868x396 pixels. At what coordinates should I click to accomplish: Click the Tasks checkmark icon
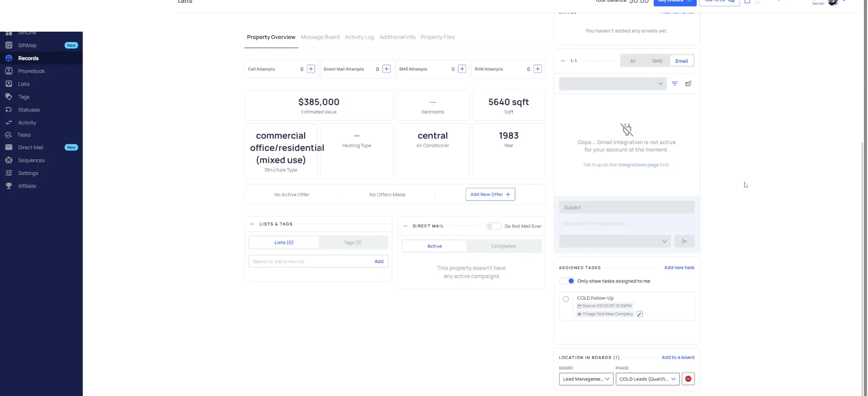8,135
